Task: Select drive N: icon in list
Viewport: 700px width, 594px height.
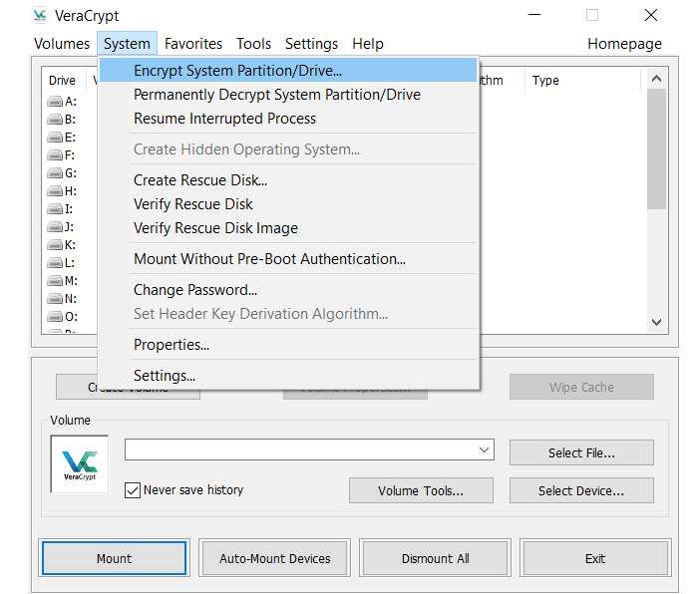Action: coord(55,299)
